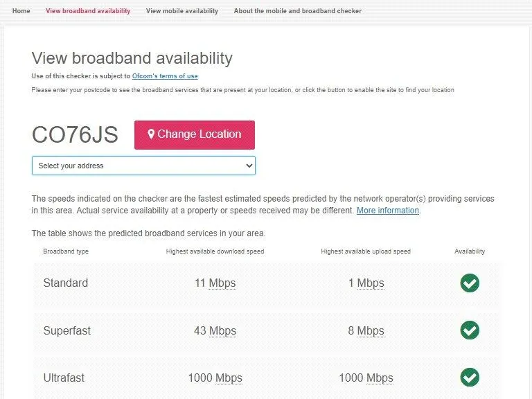
Task: Click the Ultrafast availability green checkmark icon
Action: [x=470, y=378]
